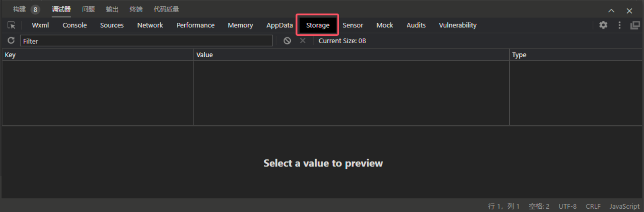Change the CRLF line ending setting
The width and height of the screenshot is (644, 212).
(593, 206)
